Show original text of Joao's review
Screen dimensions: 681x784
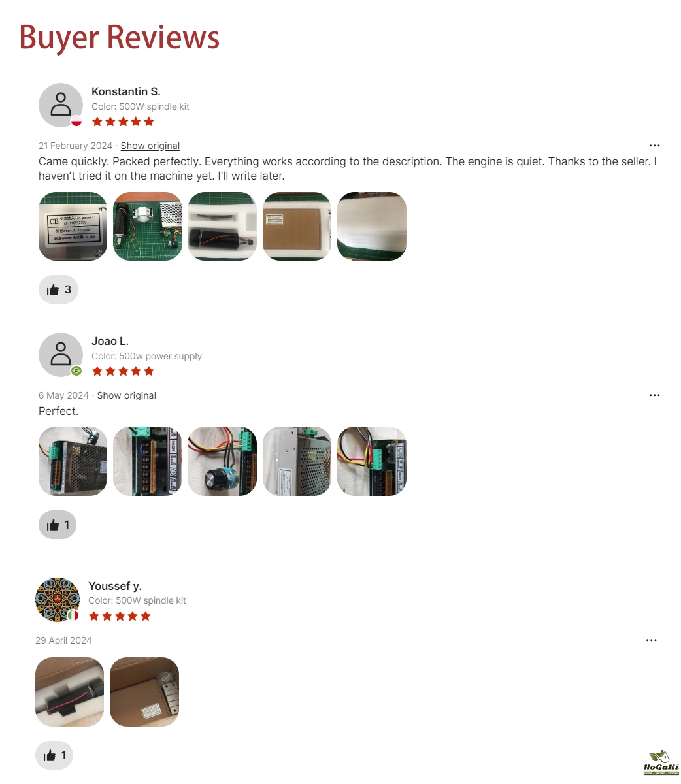(127, 395)
